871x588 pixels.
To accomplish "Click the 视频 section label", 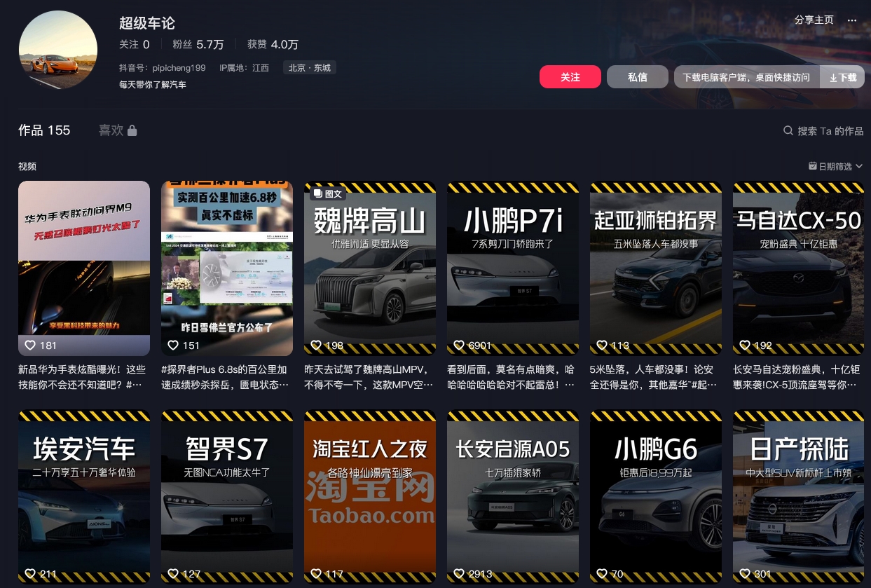I will coord(27,166).
